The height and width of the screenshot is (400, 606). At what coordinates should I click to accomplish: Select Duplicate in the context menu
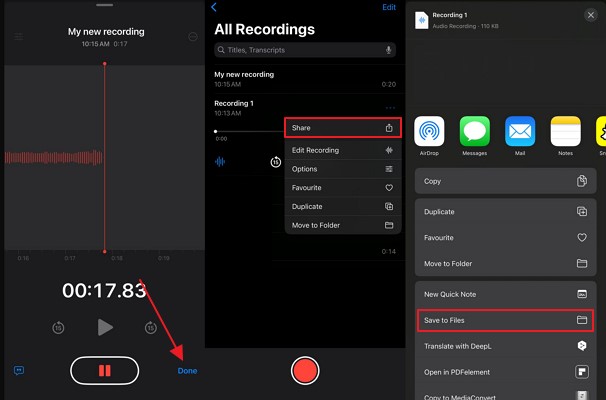[x=343, y=206]
